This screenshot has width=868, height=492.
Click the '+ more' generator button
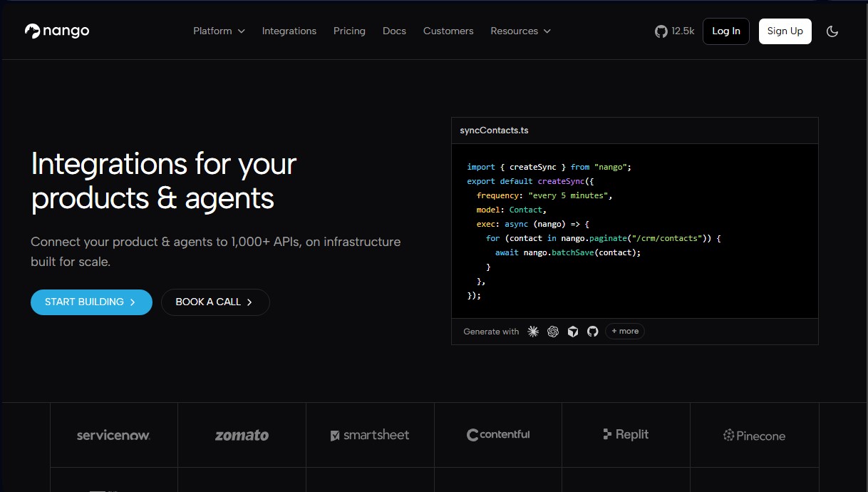(x=625, y=331)
